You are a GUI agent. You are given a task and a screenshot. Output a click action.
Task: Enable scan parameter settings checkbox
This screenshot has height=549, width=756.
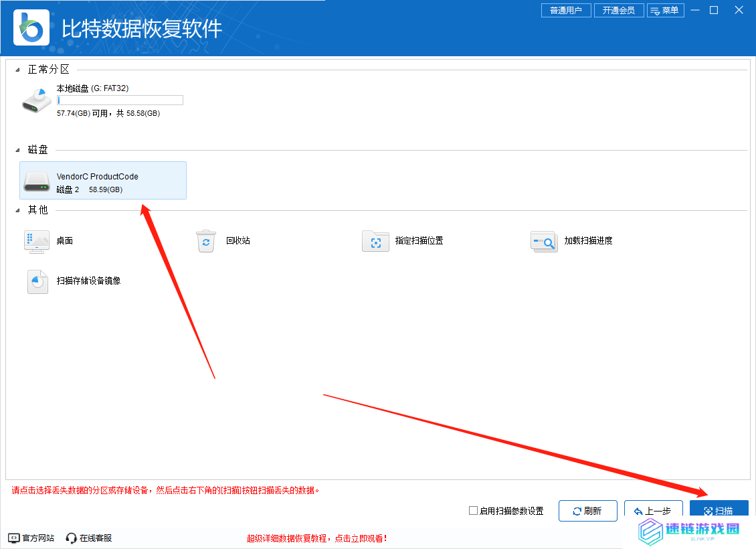click(x=473, y=510)
